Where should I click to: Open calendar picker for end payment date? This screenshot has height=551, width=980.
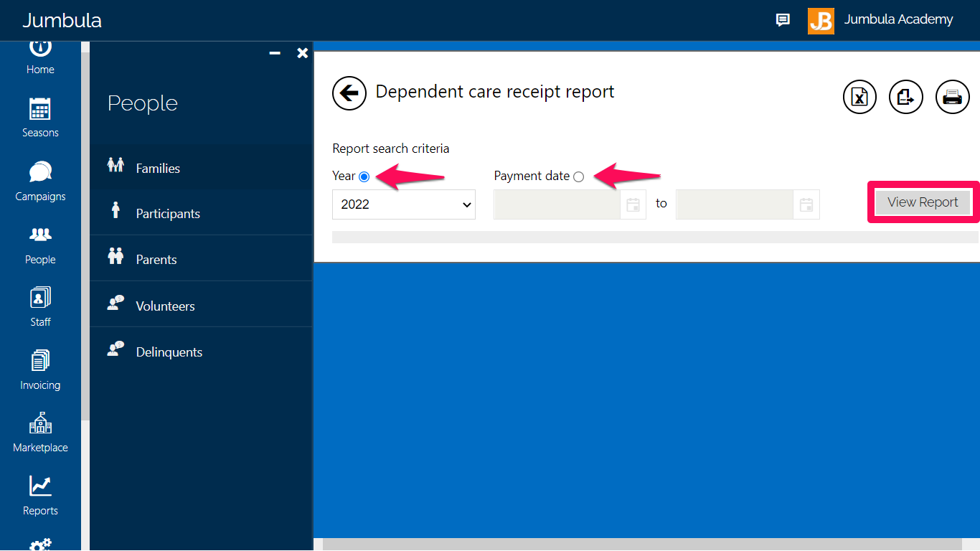806,204
